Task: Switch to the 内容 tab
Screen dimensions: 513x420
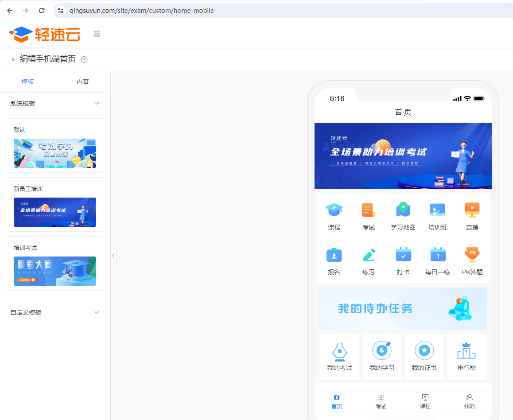Action: coord(83,82)
